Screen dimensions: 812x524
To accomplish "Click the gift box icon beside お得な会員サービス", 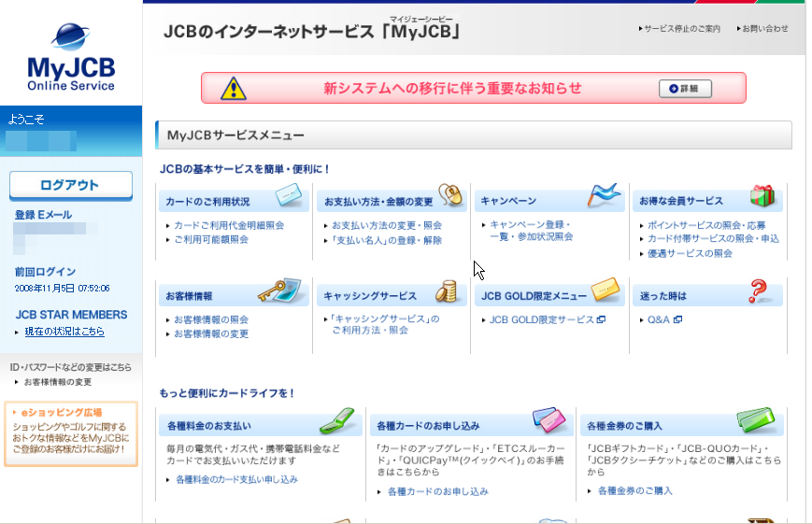I will tap(762, 196).
